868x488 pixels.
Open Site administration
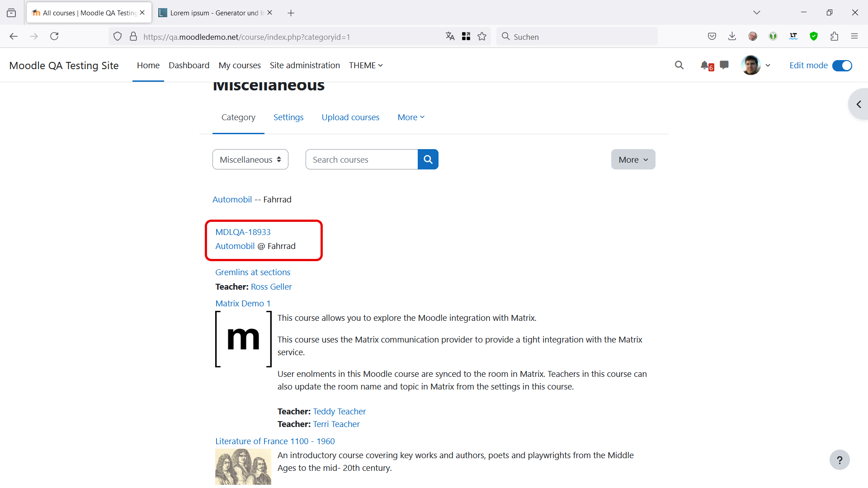coord(305,66)
